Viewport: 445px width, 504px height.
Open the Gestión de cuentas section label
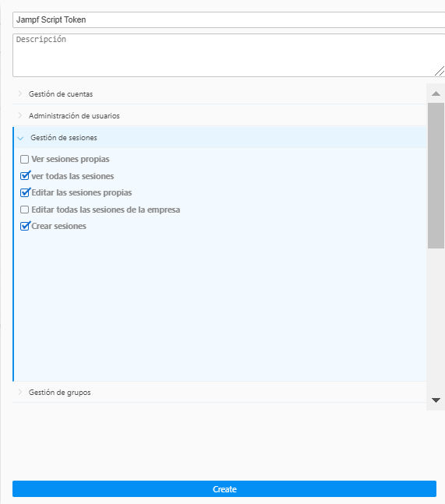click(61, 93)
